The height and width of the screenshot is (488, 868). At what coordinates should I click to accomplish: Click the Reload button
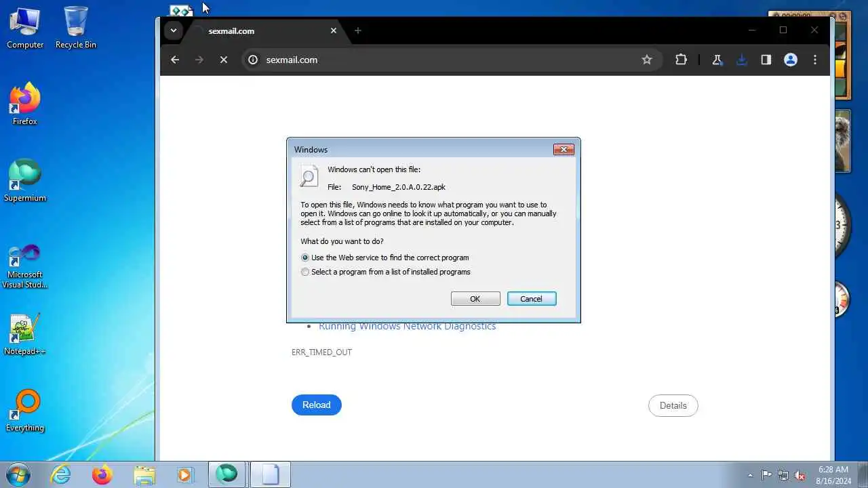tap(317, 405)
